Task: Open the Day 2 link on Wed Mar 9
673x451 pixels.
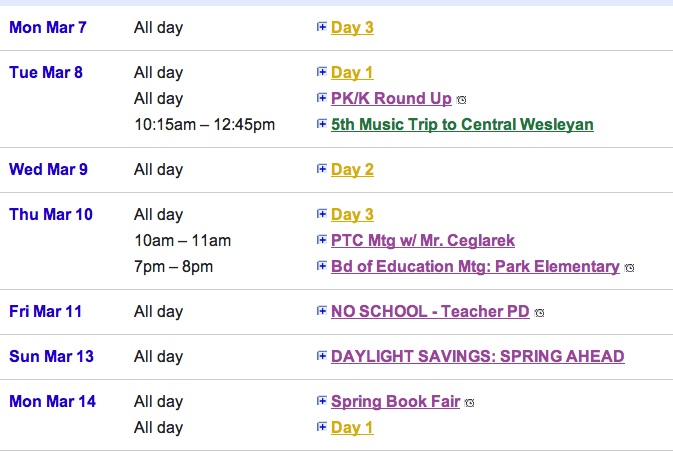Action: click(352, 170)
